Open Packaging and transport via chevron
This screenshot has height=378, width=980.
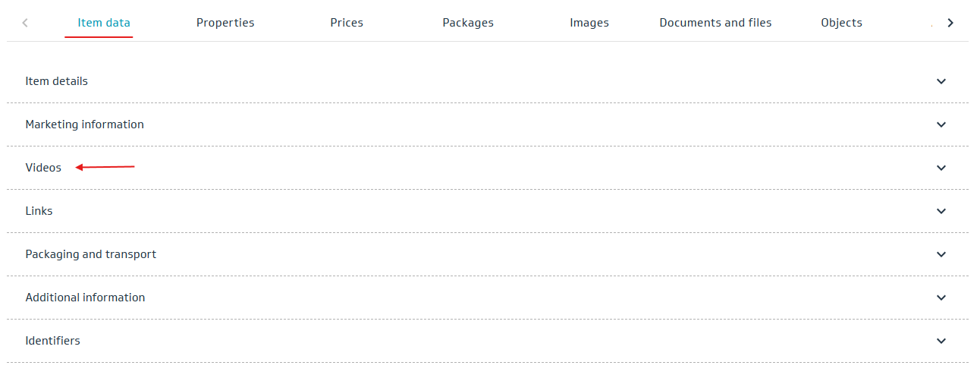(941, 254)
